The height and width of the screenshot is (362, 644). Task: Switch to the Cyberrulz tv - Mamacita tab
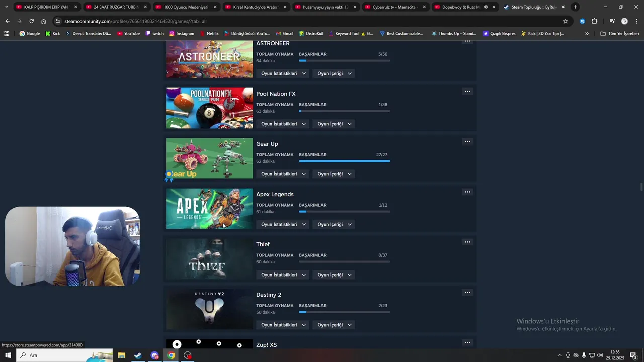coord(394,7)
